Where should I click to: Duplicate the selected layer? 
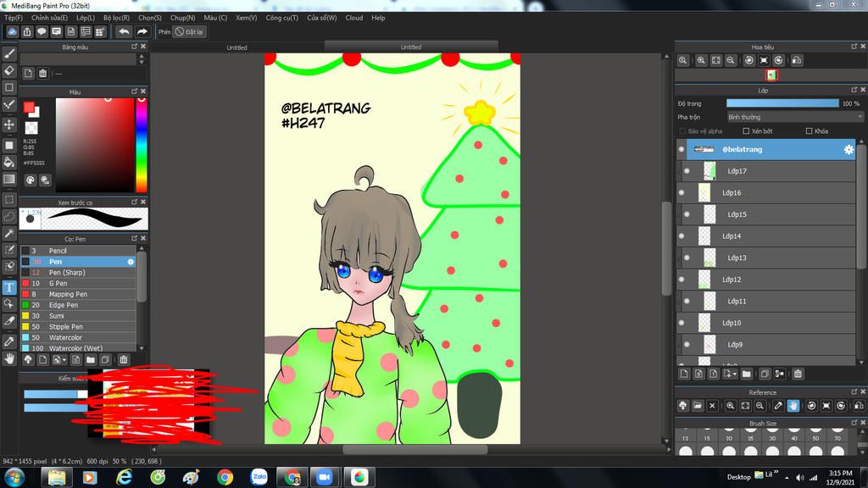(x=765, y=374)
